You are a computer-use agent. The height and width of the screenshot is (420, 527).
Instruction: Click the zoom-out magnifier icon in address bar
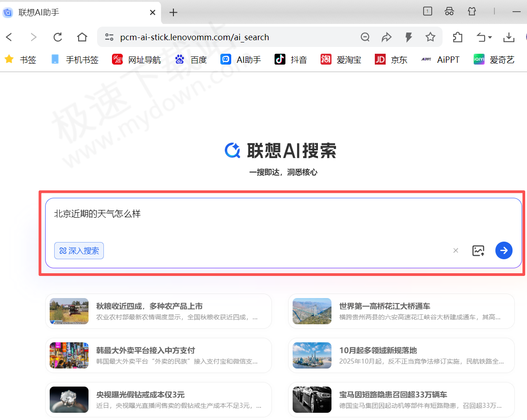click(x=365, y=37)
